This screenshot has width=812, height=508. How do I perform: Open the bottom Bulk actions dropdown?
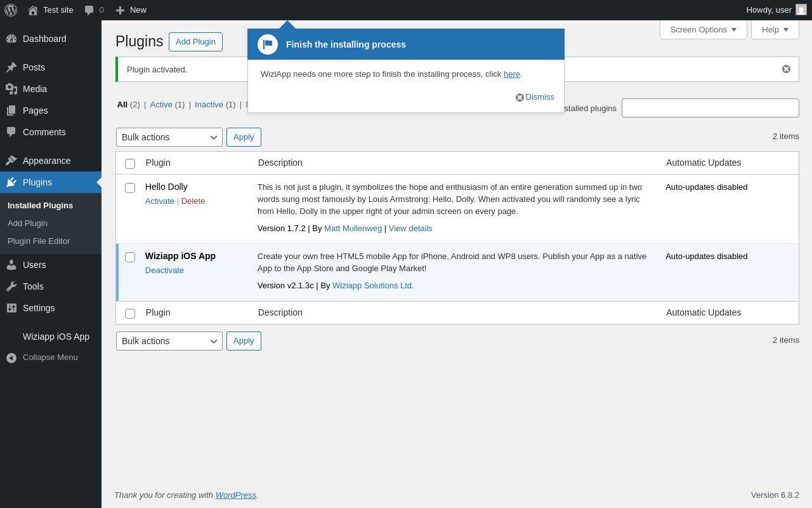[x=169, y=341]
